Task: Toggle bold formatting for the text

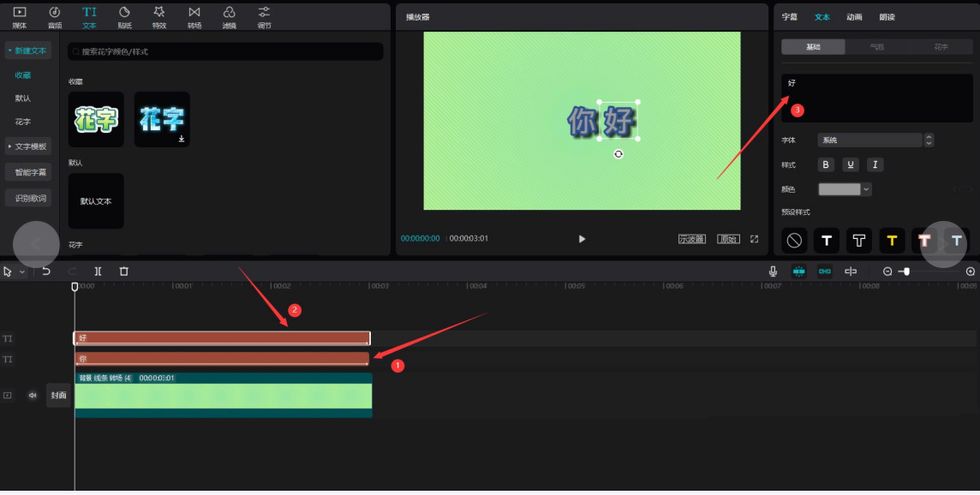Action: point(825,164)
